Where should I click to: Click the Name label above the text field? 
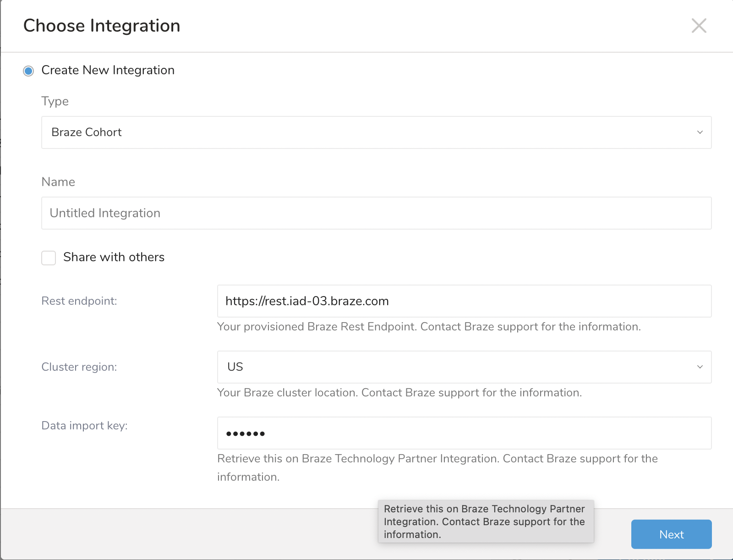pos(58,182)
